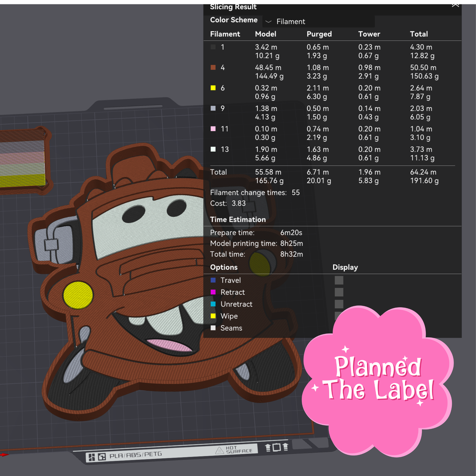476x476 pixels.
Task: Click the Tower column header
Action: pyautogui.click(x=369, y=34)
